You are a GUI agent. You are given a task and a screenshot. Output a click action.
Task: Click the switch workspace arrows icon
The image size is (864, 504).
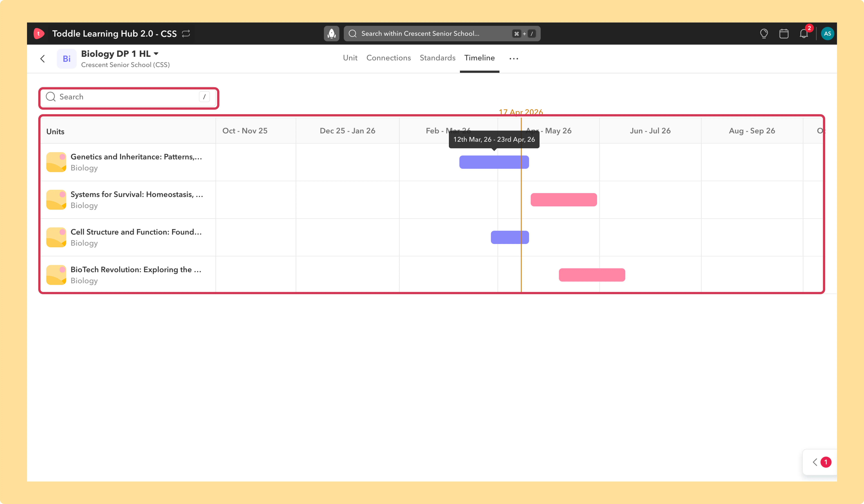pos(186,34)
